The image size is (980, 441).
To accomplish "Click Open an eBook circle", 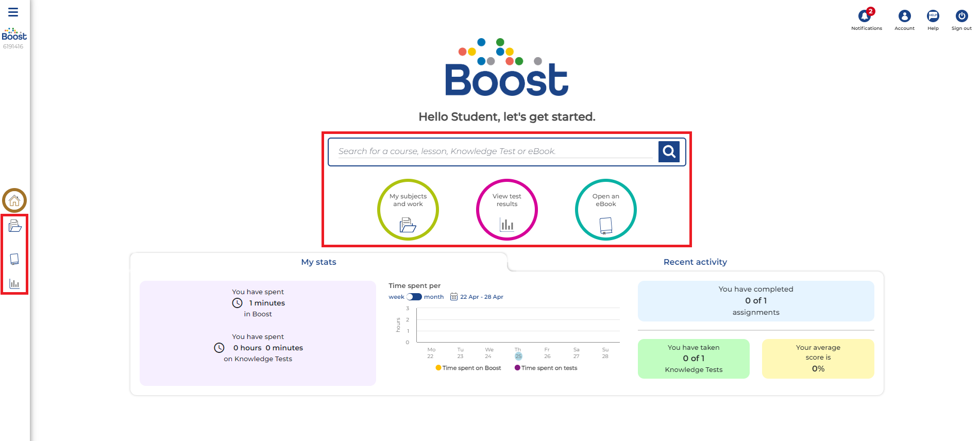I will coord(606,210).
